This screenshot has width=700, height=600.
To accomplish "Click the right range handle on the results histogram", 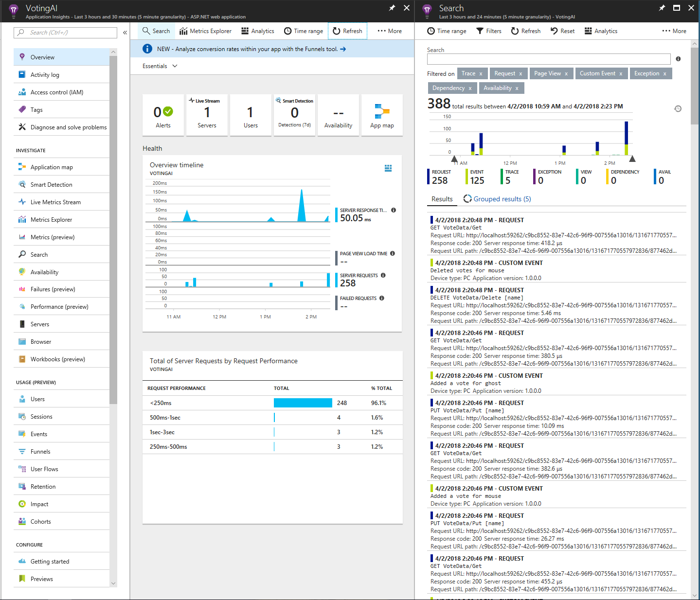I will coord(632,158).
